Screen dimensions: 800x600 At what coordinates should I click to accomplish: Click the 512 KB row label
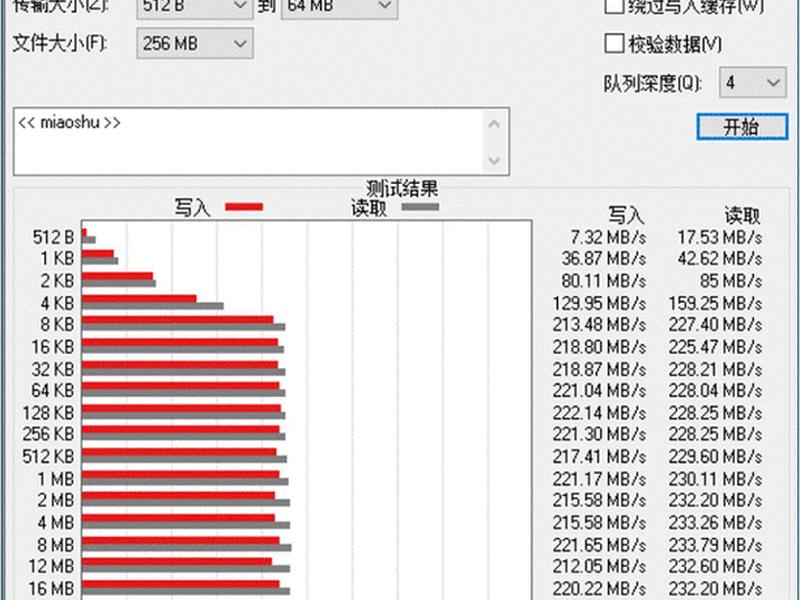48,457
